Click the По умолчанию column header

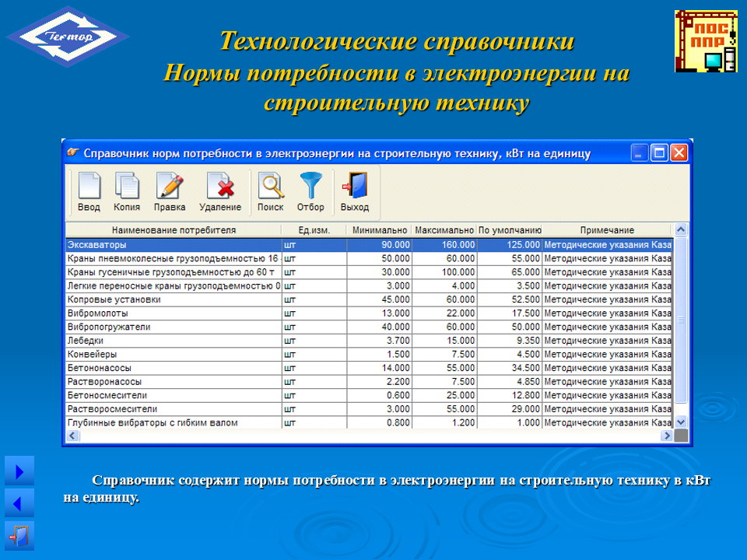click(509, 230)
